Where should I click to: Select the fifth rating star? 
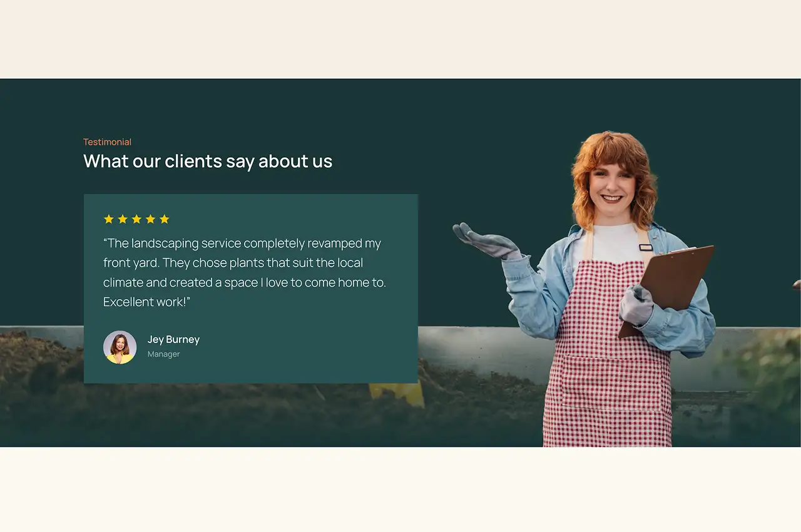pyautogui.click(x=165, y=219)
